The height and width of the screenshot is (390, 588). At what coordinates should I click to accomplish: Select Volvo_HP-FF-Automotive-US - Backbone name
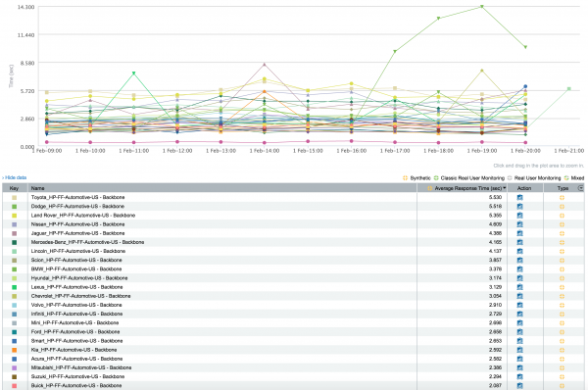point(76,305)
